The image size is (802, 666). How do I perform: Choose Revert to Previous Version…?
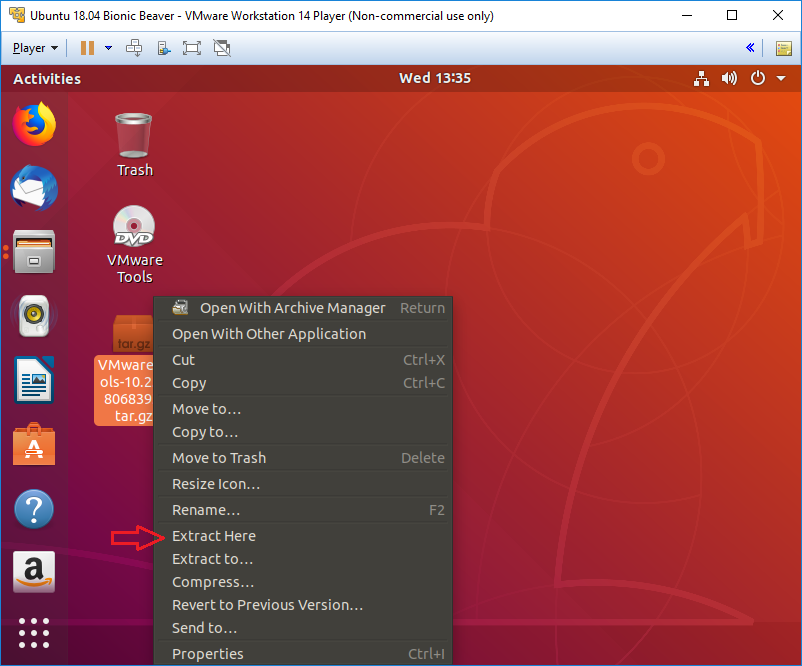(x=303, y=605)
